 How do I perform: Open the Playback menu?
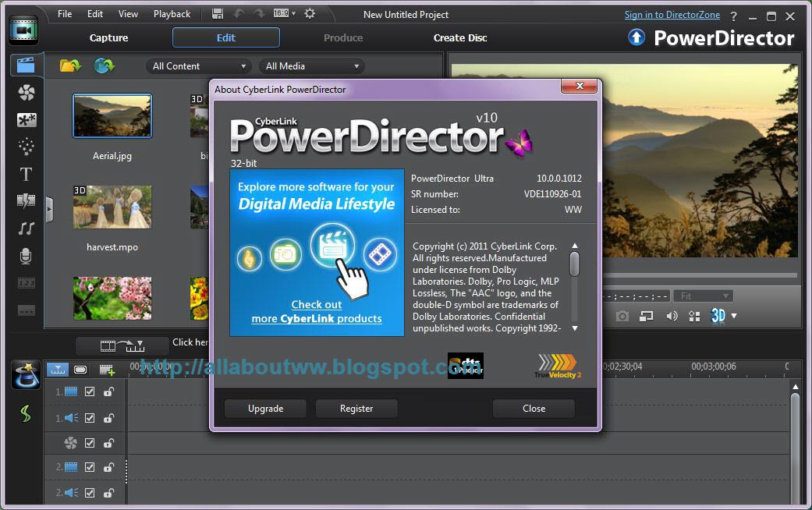pos(172,14)
